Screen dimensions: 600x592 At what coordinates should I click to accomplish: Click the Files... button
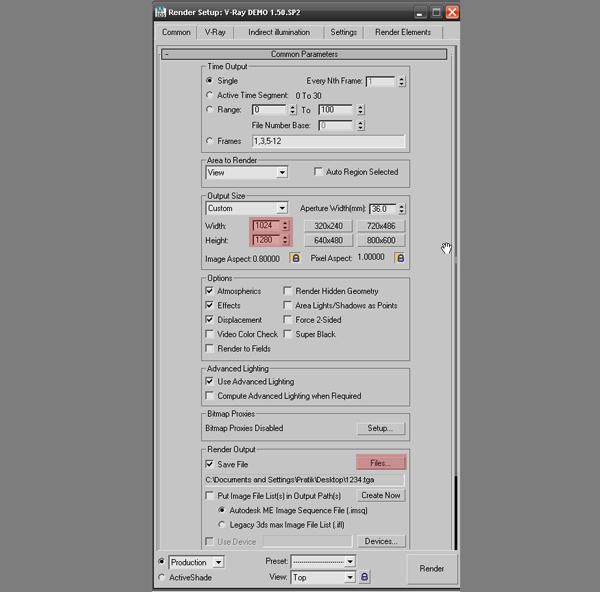tap(381, 463)
